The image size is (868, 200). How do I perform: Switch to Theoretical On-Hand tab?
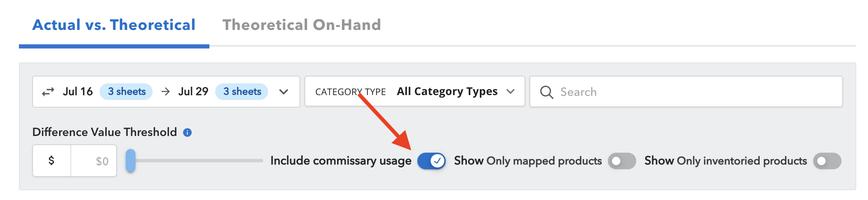click(302, 25)
